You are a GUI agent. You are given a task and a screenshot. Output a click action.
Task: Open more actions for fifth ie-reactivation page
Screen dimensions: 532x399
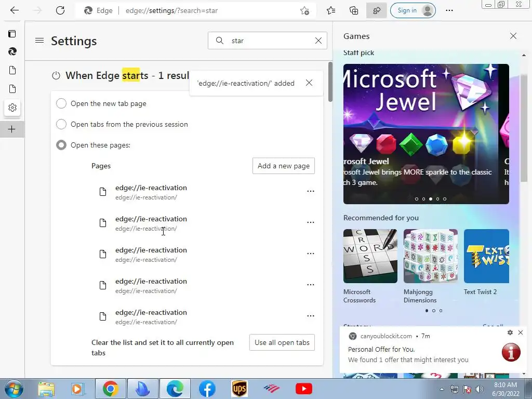[311, 316]
